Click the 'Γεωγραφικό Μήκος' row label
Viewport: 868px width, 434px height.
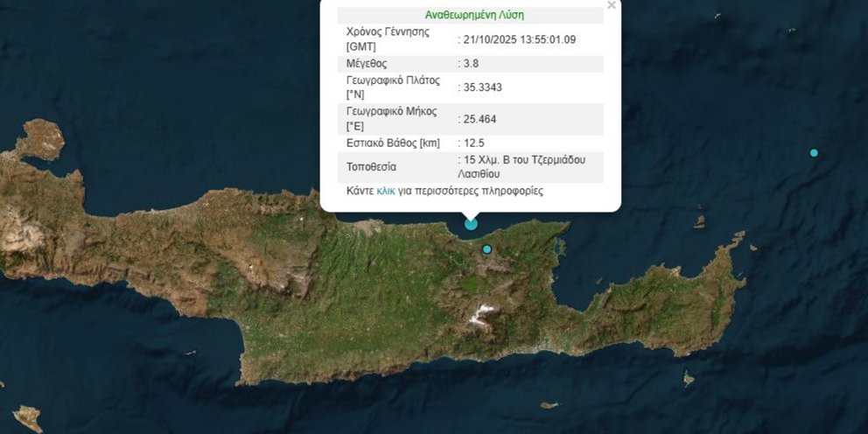[391, 111]
